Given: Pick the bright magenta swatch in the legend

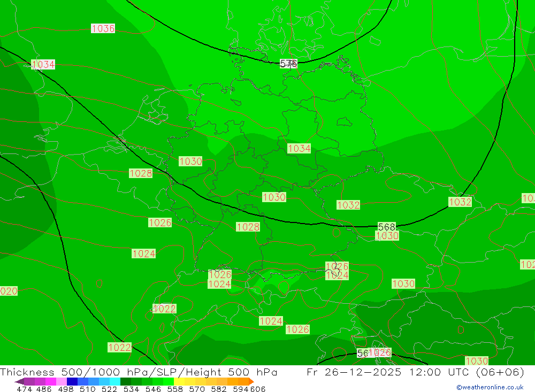Looking at the screenshot, I should [51, 381].
